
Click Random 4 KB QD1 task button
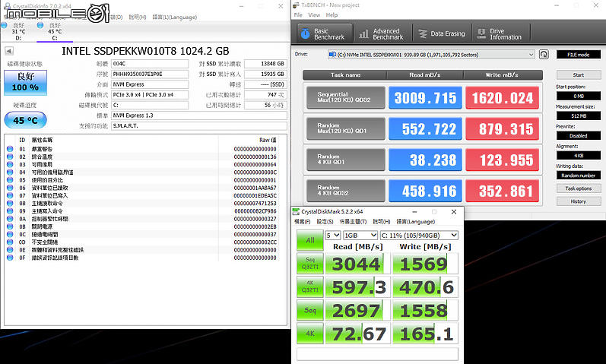tap(345, 159)
